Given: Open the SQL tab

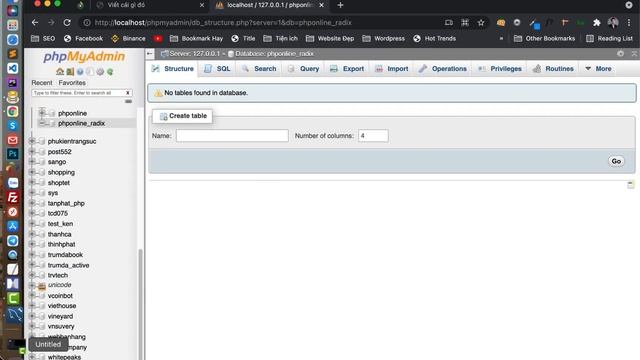Looking at the screenshot, I should pos(218,69).
